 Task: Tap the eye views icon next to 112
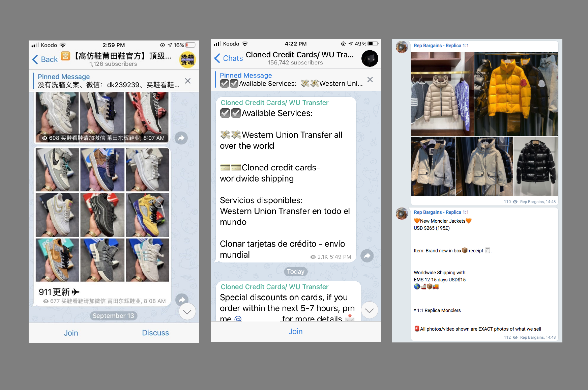(515, 337)
